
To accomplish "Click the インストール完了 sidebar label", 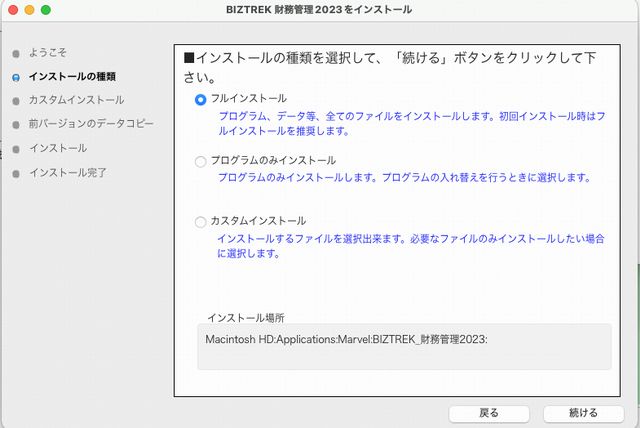I will coord(68,173).
